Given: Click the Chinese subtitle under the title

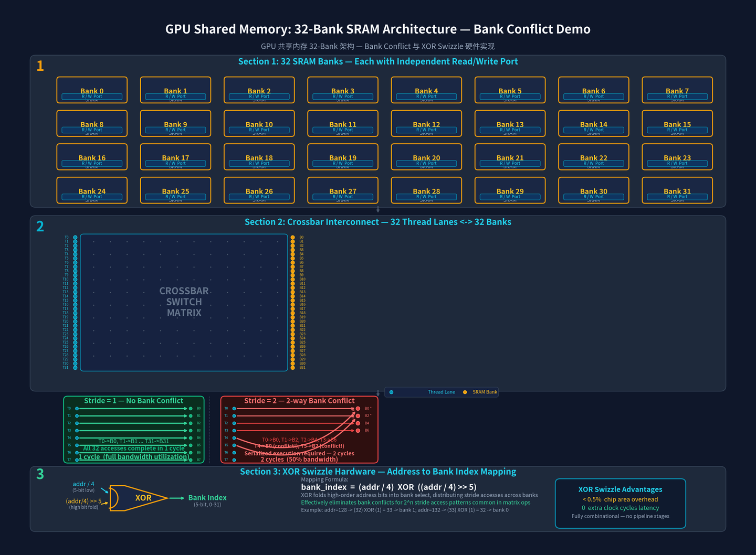Looking at the screenshot, I should point(378,46).
